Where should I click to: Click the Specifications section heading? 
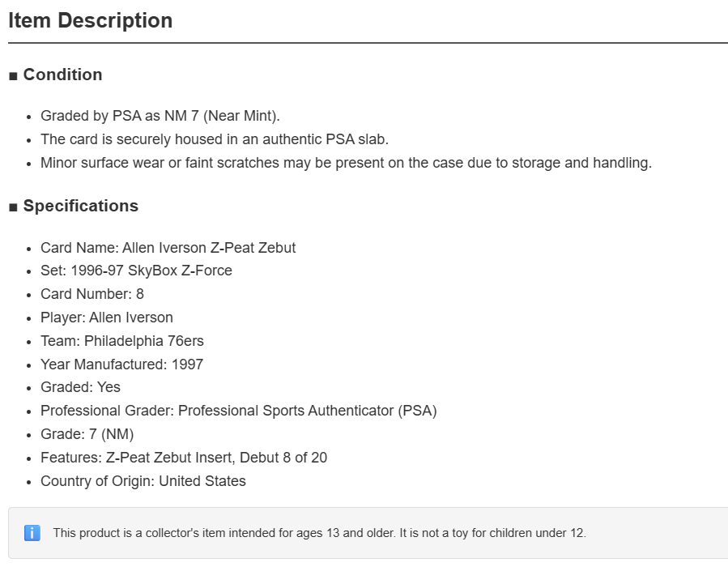[81, 207]
